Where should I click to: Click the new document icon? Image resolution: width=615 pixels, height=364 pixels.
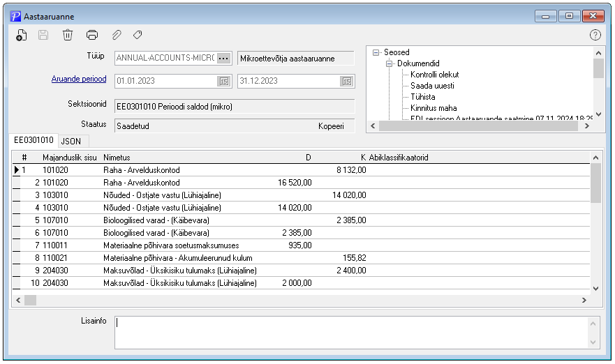(x=21, y=36)
